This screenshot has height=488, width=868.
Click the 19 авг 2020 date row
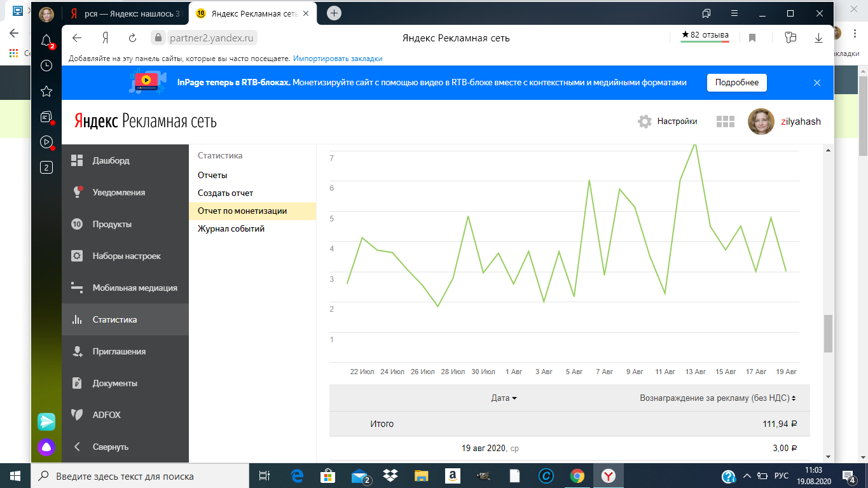(x=570, y=448)
